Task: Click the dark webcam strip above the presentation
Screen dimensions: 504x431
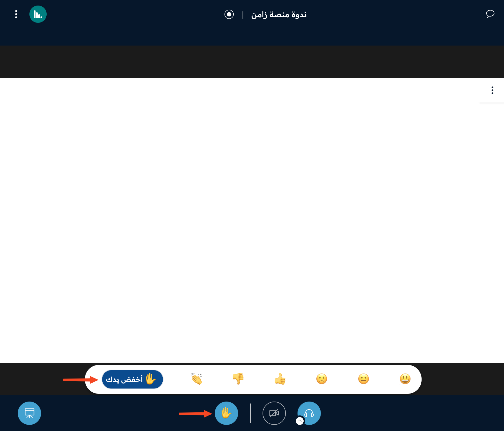Action: click(252, 62)
